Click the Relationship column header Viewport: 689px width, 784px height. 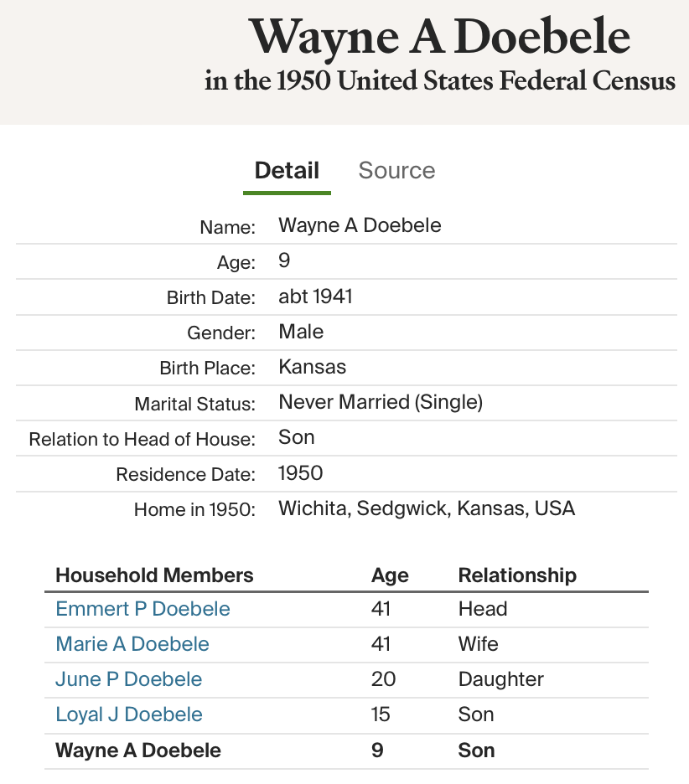coord(517,575)
